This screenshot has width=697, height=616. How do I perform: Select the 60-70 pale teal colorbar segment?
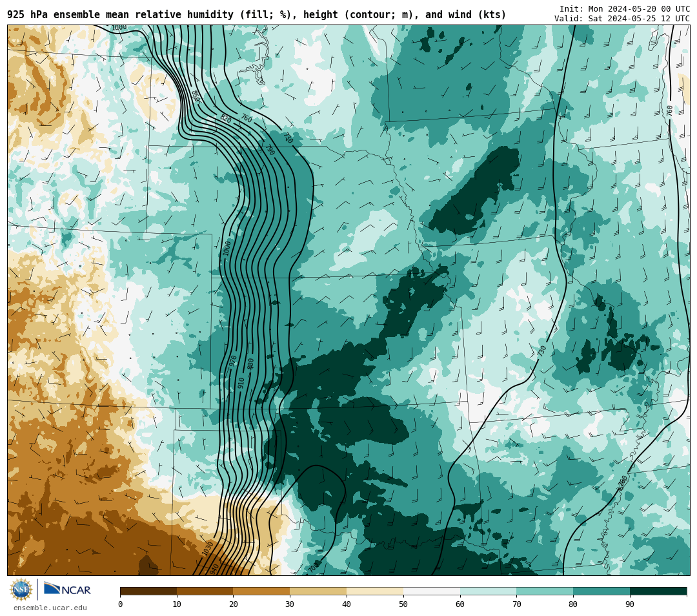[x=489, y=591]
